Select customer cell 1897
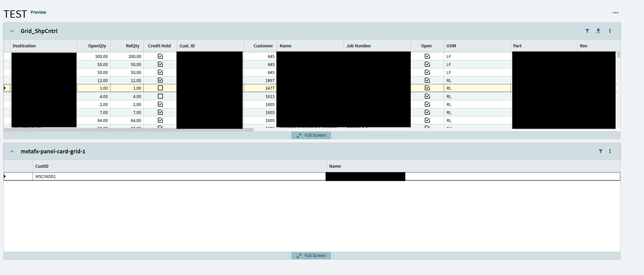The width and height of the screenshot is (644, 275). tap(260, 80)
